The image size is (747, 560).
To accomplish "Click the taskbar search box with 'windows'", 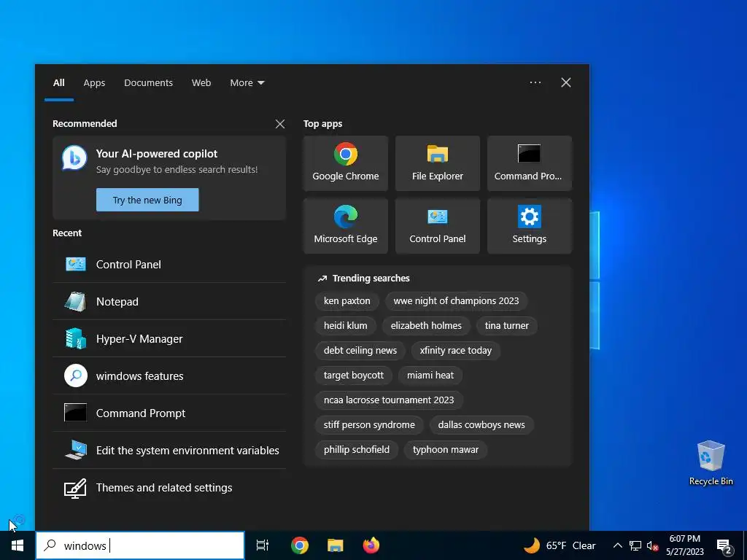I will click(x=140, y=545).
